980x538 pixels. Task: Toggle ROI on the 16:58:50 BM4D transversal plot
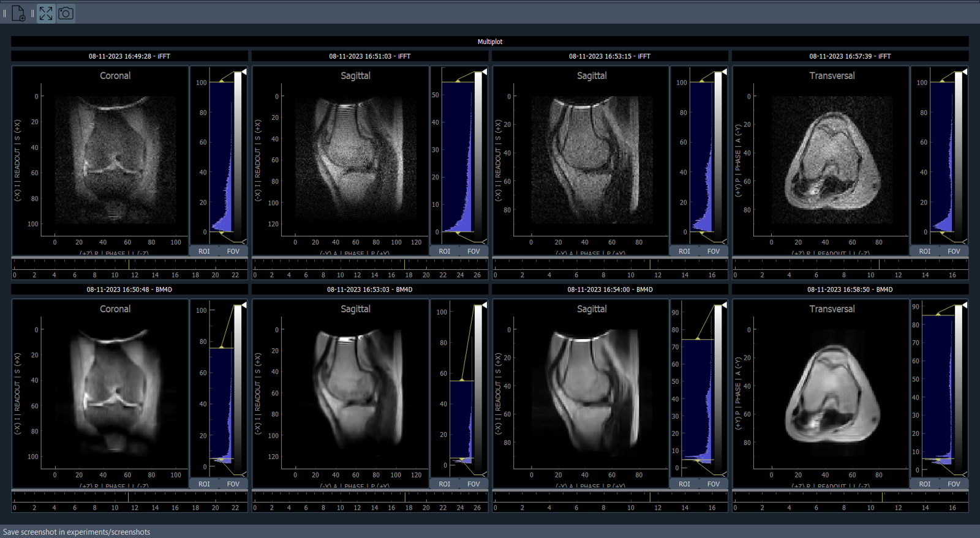[924, 484]
